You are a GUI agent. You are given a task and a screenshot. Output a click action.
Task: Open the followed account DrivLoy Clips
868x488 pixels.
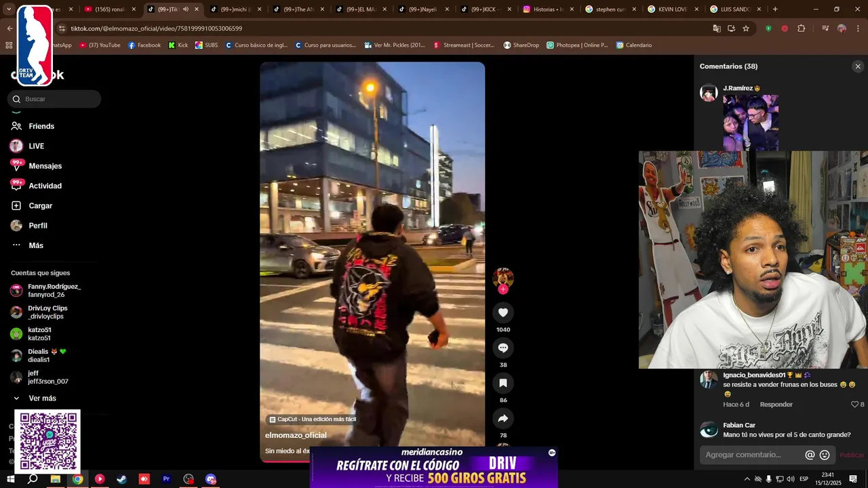[x=39, y=312]
